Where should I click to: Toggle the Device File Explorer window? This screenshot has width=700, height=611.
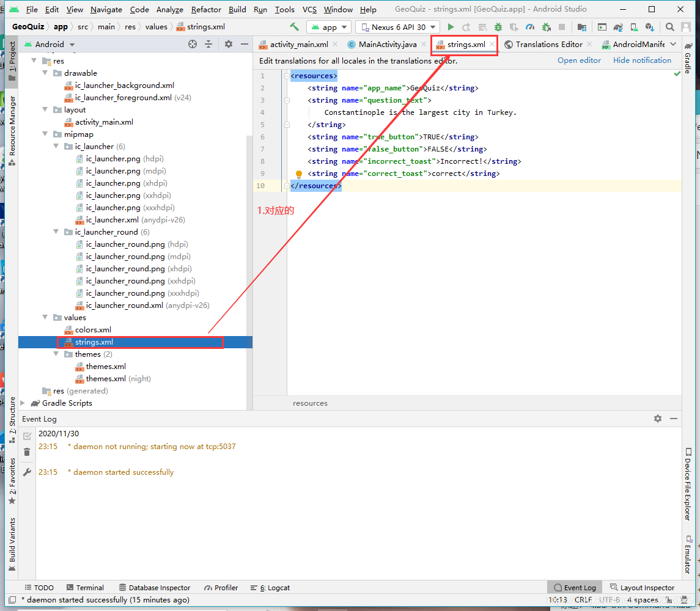click(x=688, y=485)
